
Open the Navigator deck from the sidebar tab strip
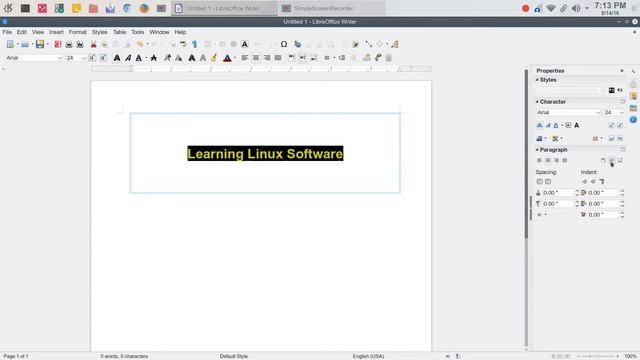(x=633, y=120)
